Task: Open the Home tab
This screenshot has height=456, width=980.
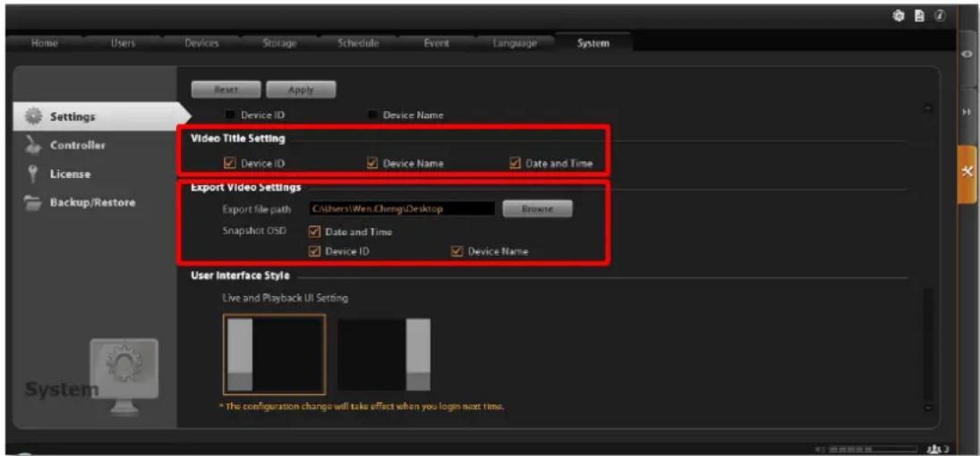Action: click(x=45, y=44)
